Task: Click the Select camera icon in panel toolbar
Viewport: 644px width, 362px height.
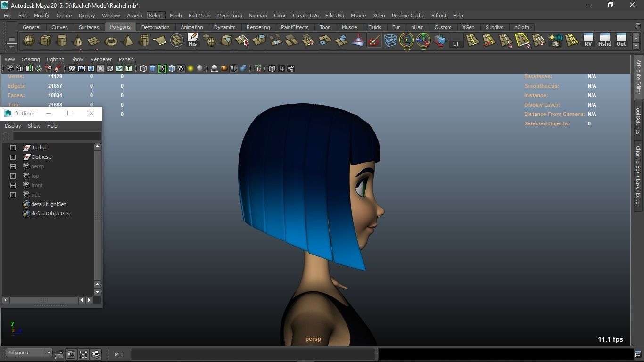Action: pos(10,68)
